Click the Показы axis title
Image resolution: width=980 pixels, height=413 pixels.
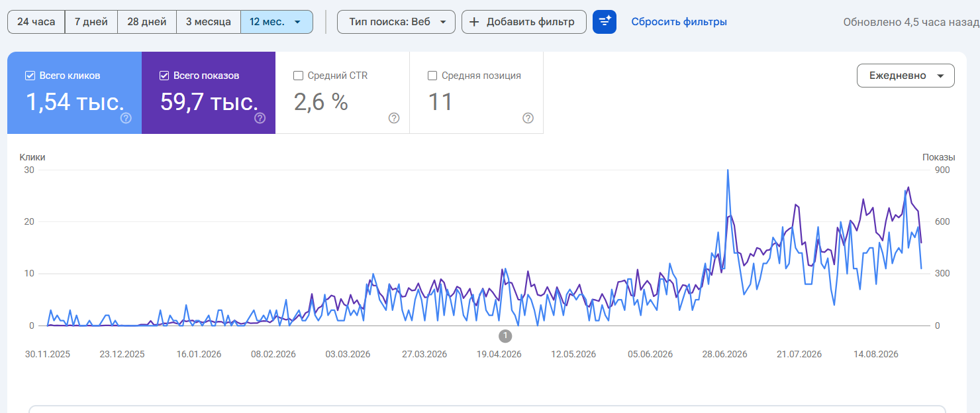tap(939, 157)
